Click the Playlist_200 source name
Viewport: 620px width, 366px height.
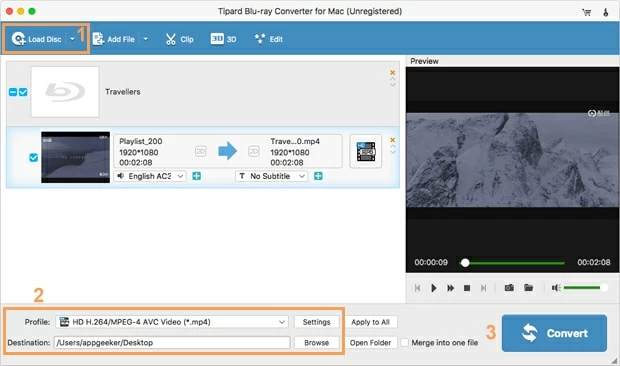[x=141, y=141]
